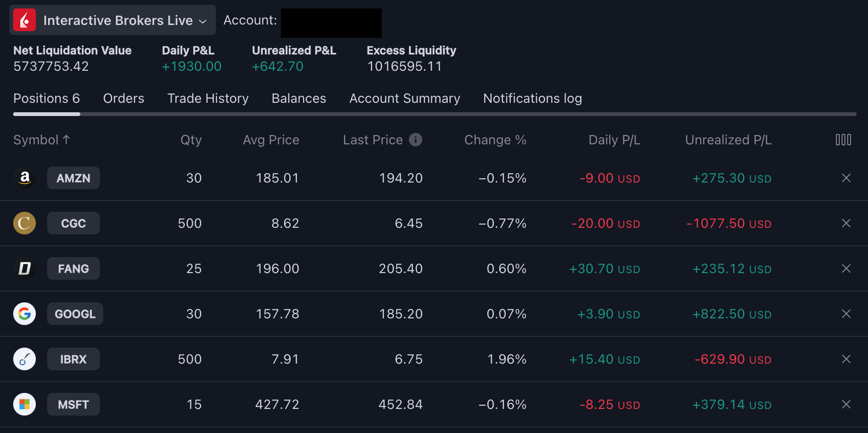Close the CGC position
This screenshot has height=433, width=868.
point(846,223)
